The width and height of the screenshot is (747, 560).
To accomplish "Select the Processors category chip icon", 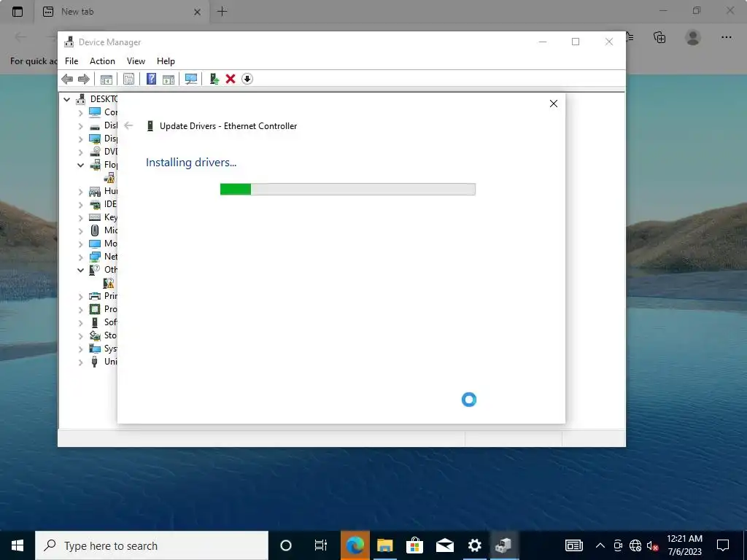I will [x=95, y=309].
